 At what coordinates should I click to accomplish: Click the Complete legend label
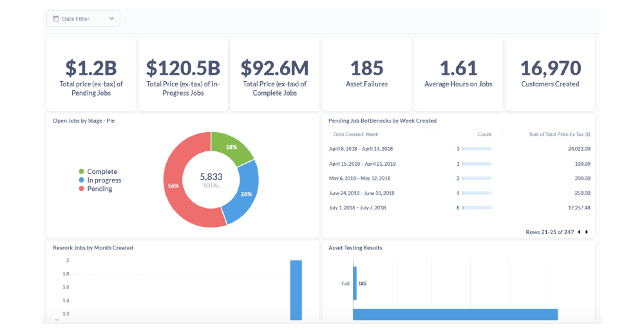coord(102,171)
